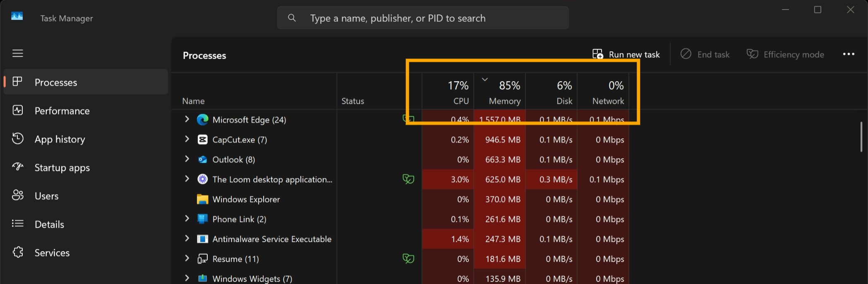Click the Memory column sort chevron

pos(485,79)
